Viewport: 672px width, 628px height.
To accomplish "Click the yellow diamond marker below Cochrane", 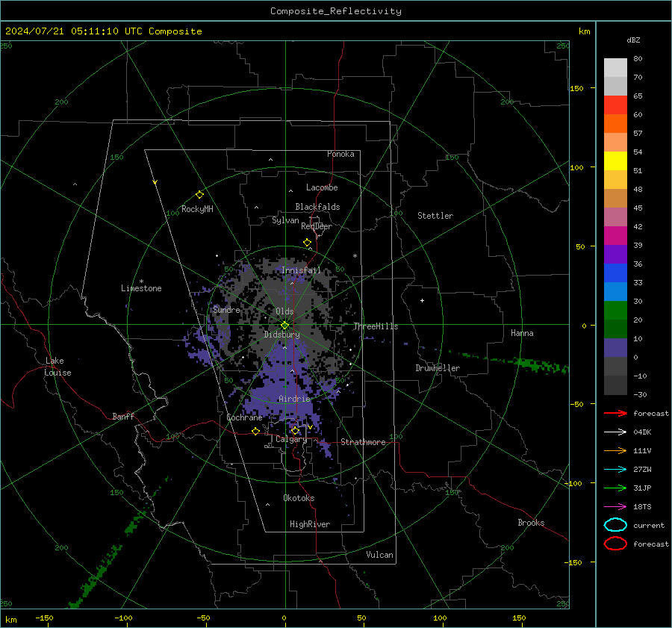I will pos(256,432).
